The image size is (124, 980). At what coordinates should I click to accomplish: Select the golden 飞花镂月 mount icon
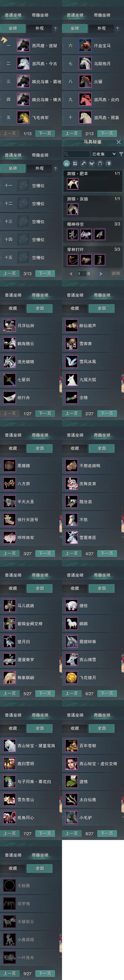coord(71,678)
